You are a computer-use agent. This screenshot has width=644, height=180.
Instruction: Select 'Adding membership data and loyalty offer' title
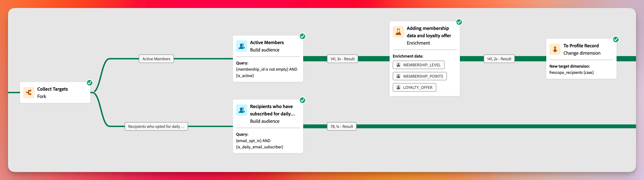[x=429, y=32]
